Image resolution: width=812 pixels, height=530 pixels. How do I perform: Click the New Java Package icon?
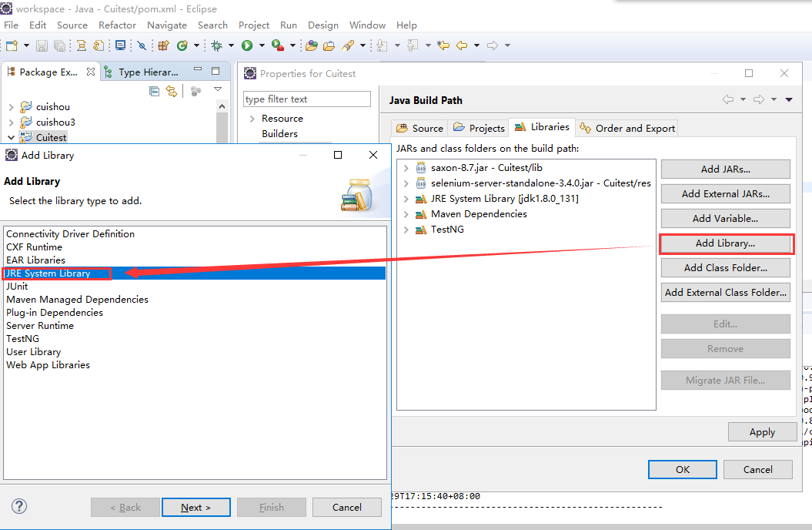(164, 45)
